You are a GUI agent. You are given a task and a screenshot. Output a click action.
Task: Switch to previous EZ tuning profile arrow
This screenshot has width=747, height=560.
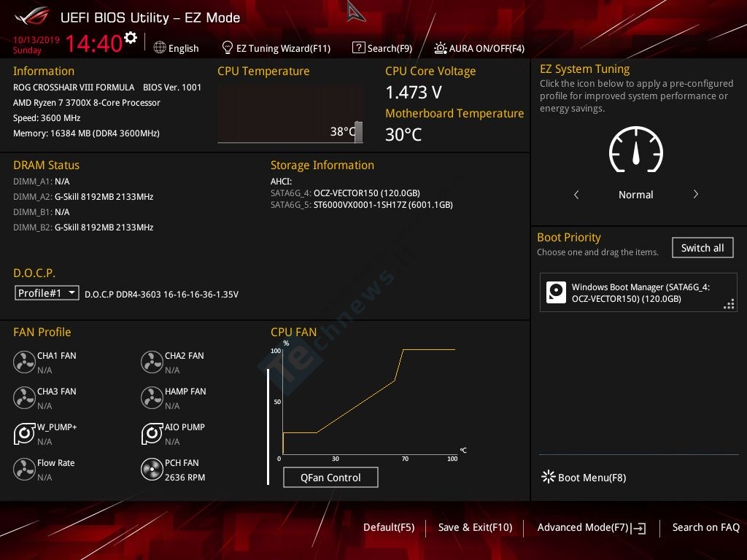(x=576, y=194)
